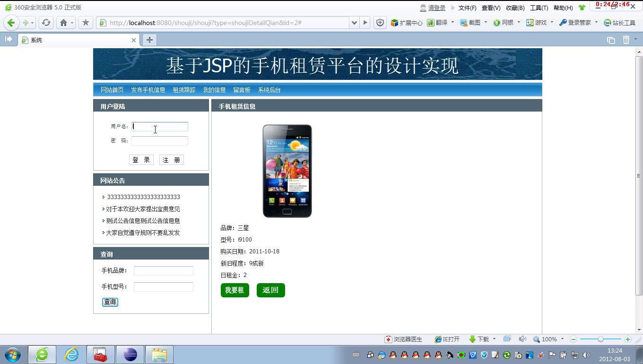Screen dimensions: 643x364
Task: Open the 文件(F) menu
Action: click(467, 8)
